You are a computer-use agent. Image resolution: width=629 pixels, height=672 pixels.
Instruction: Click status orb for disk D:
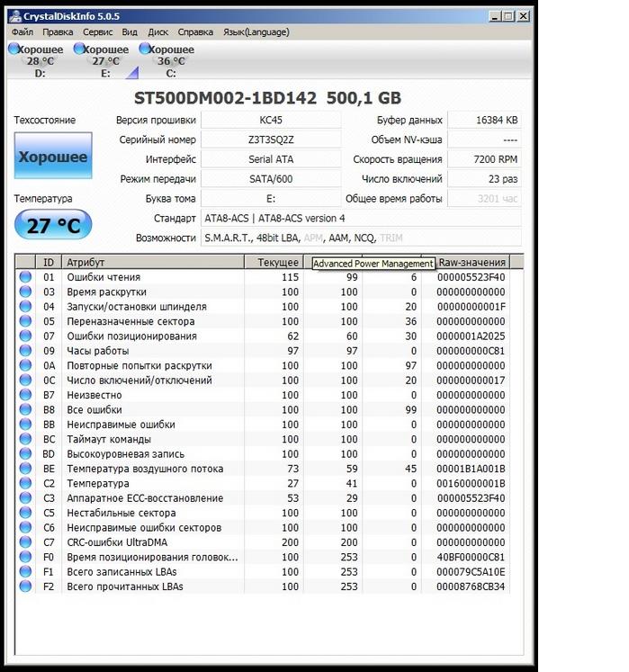[x=14, y=49]
